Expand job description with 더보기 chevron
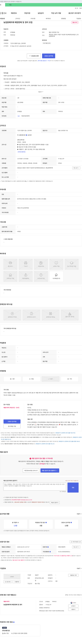Screen dimensions: 82x644 pyautogui.click(x=41, y=92)
